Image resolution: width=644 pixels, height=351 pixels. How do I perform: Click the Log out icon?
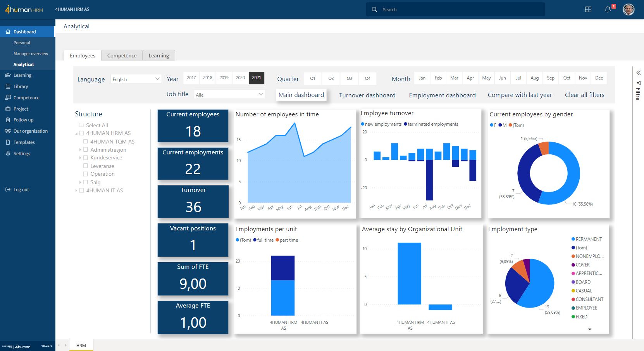[8, 190]
